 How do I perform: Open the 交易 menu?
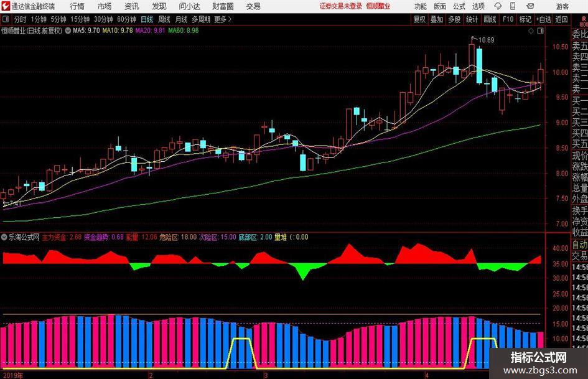[253, 6]
